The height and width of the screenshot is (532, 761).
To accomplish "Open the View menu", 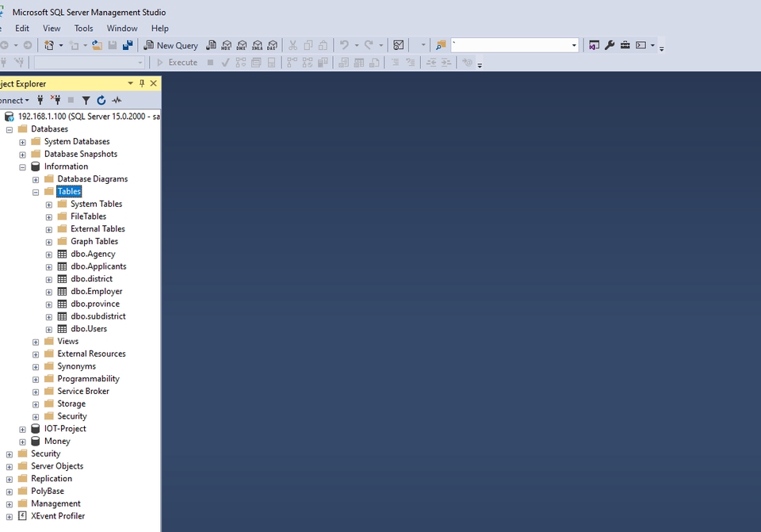I will [52, 29].
